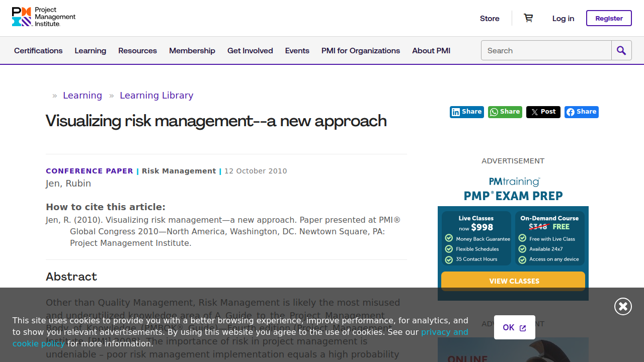This screenshot has height=362, width=644.
Task: Open the Learning nav menu
Action: coord(91,50)
